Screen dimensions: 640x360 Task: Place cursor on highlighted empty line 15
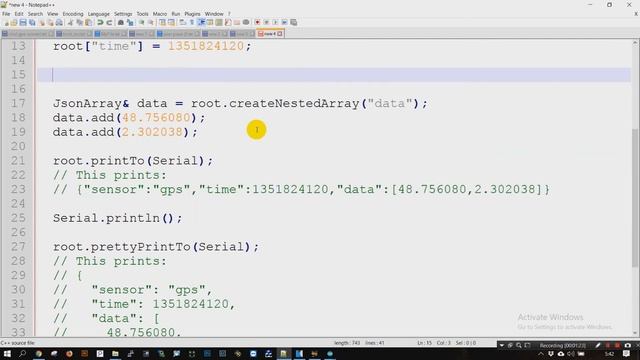(x=334, y=75)
